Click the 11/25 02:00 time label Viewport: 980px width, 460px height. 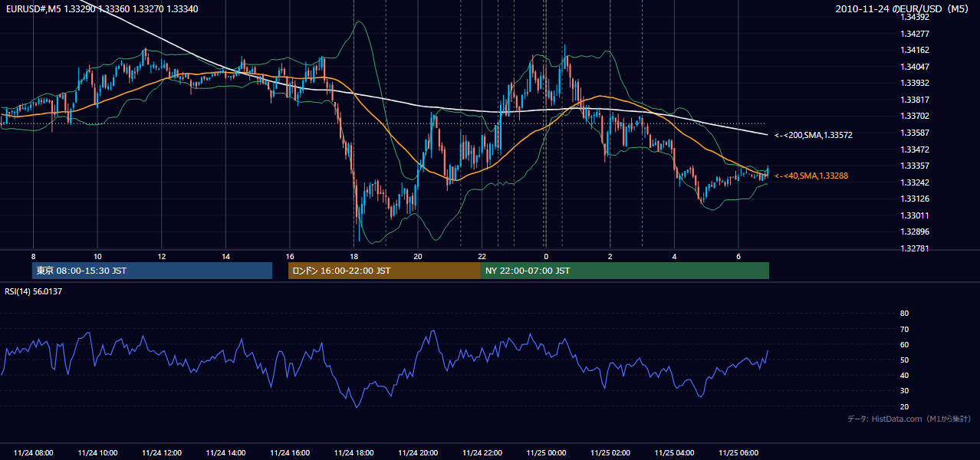pos(610,453)
